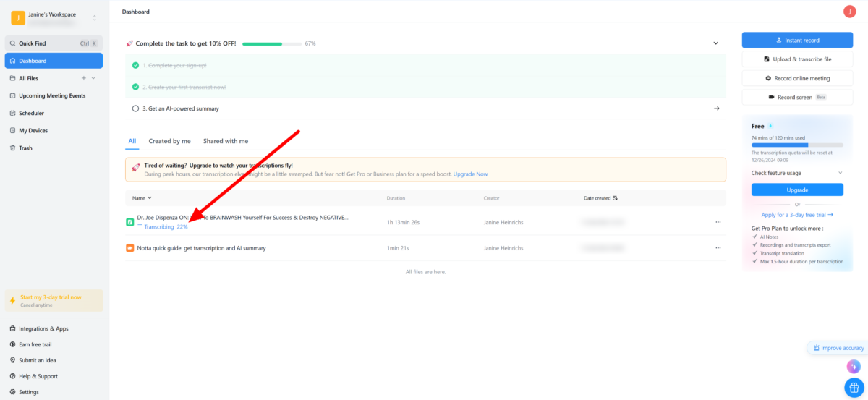Go to Dashboard in sidebar

pos(54,61)
